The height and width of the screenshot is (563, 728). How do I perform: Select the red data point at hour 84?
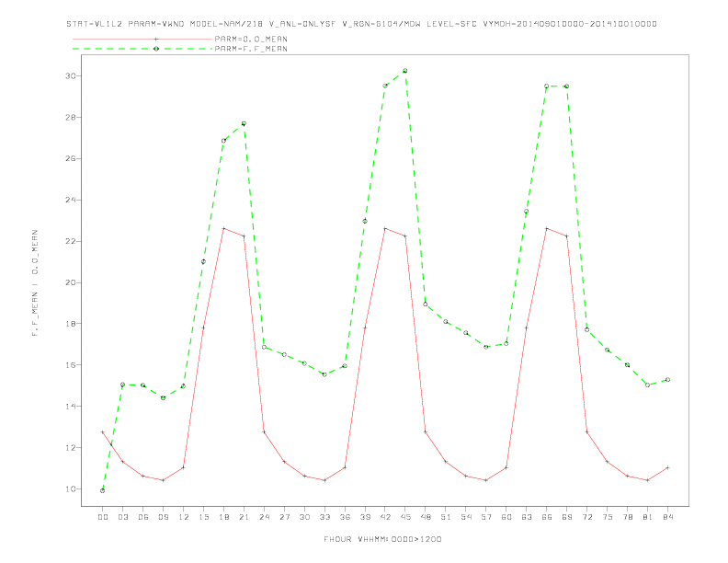pyautogui.click(x=667, y=467)
